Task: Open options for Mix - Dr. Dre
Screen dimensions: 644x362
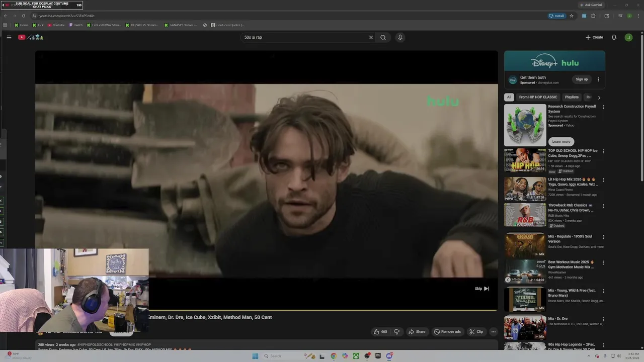Action: pos(603,319)
